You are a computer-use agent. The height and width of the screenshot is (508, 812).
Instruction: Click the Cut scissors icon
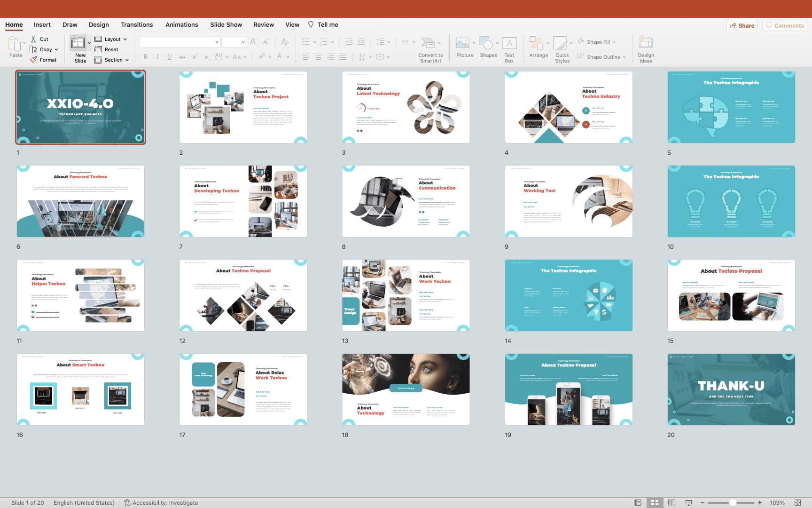(x=33, y=39)
